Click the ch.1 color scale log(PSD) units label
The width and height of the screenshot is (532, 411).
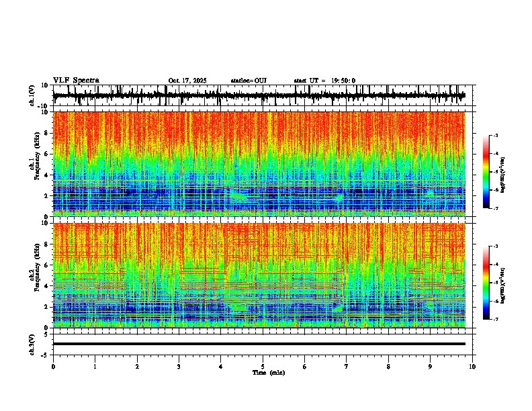[503, 175]
